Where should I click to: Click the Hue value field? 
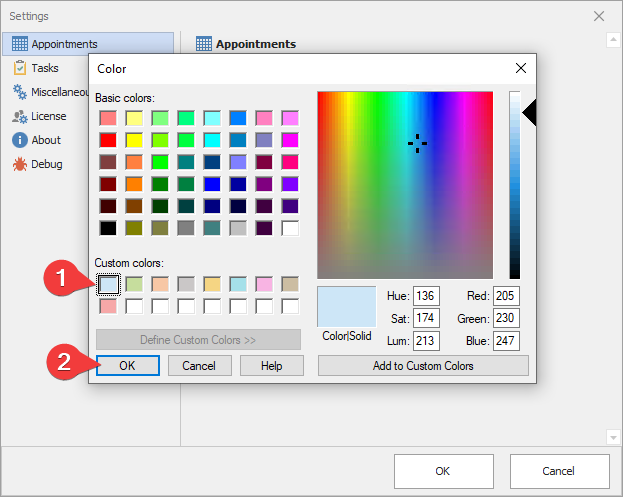[426, 296]
